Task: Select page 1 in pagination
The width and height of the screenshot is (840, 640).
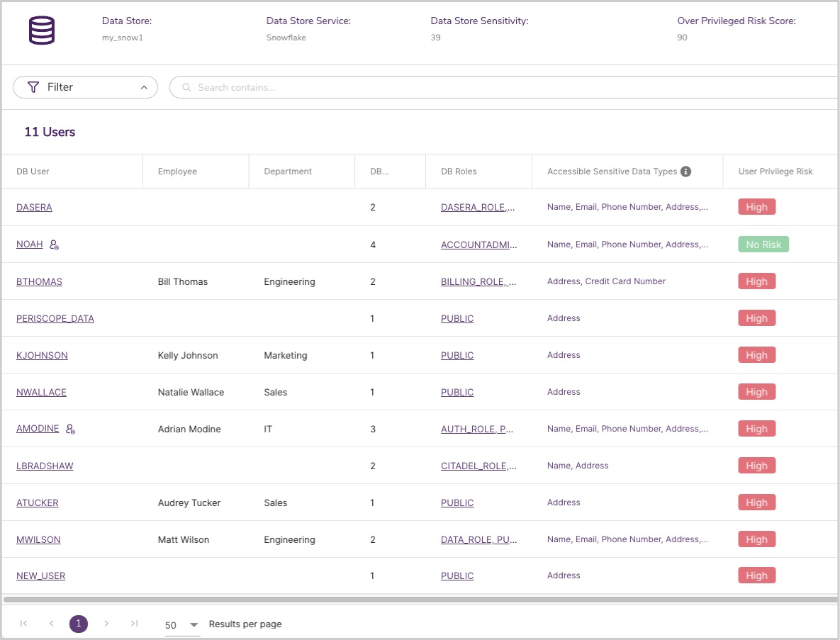Action: 79,624
